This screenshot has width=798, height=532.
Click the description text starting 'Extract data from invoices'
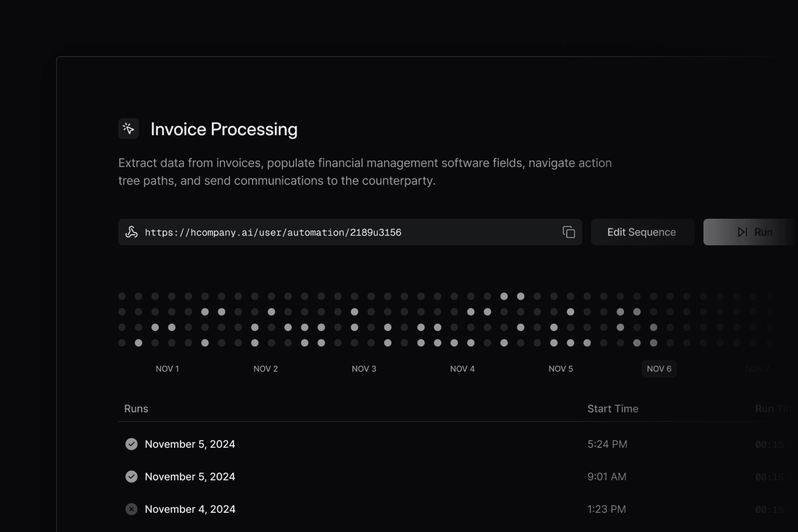pos(365,171)
